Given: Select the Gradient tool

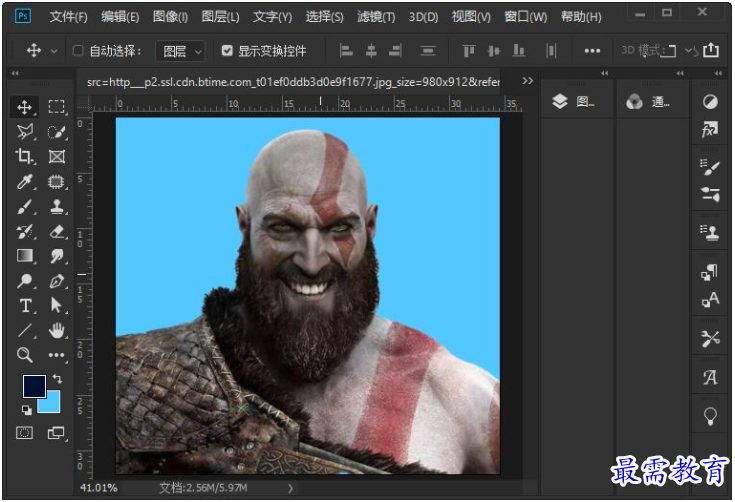Looking at the screenshot, I should (x=24, y=256).
